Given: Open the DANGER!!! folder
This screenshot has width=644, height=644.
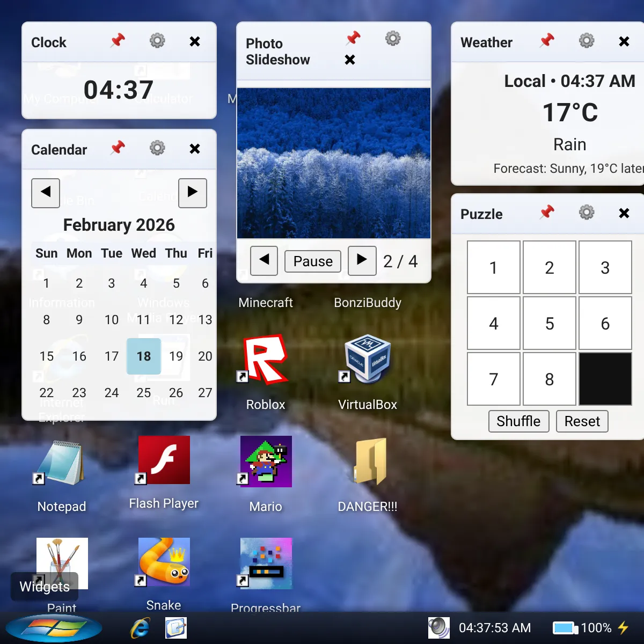Looking at the screenshot, I should point(368,462).
